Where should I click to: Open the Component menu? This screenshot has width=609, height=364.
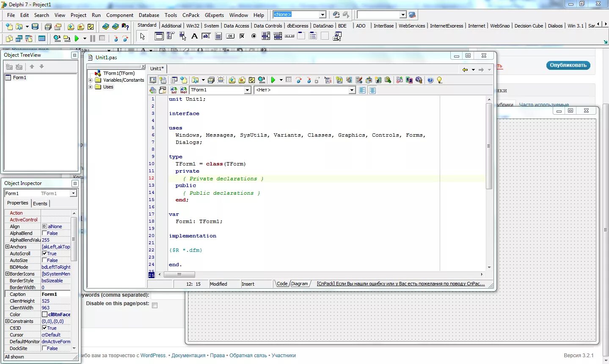(120, 15)
